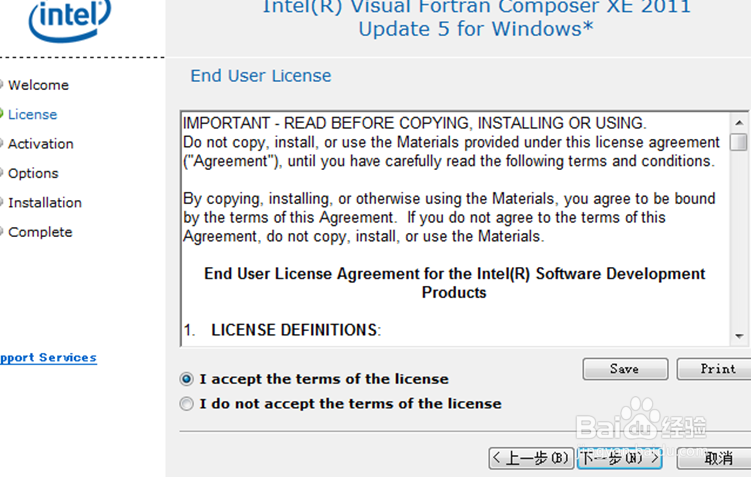Click the 'LICENSE DEFINITIONS' section heading
Image resolution: width=751 pixels, height=477 pixels.
[x=296, y=330]
